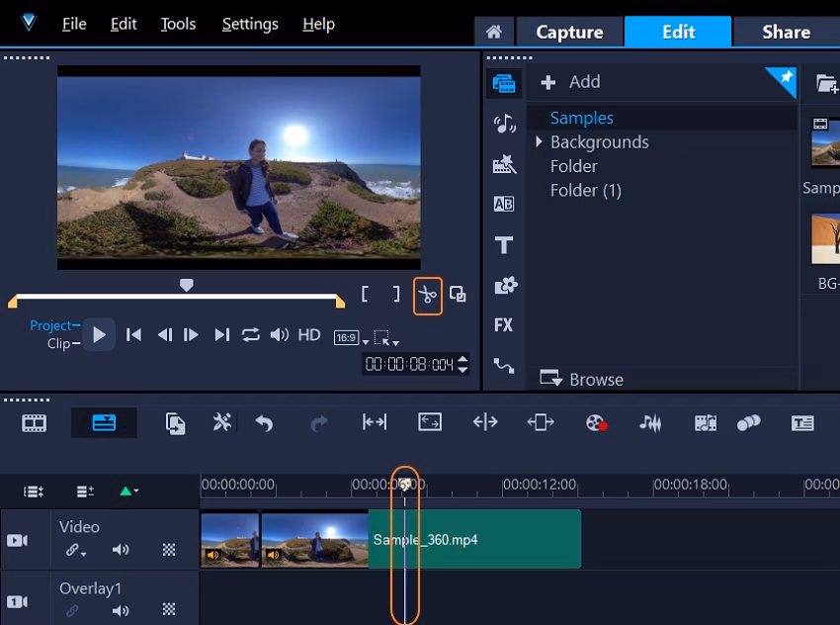
Task: Open the Sound Mixer icon
Action: click(650, 423)
